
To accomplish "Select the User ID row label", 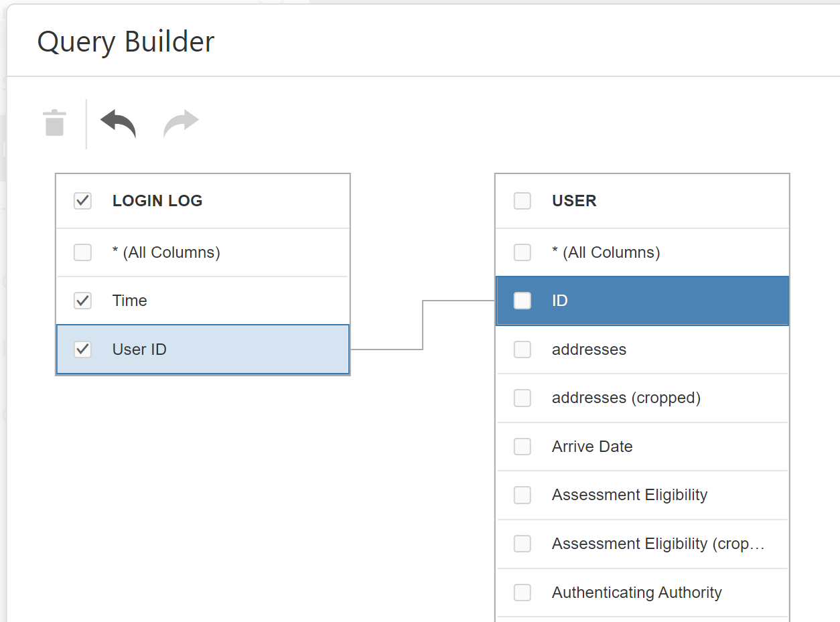I will click(139, 349).
